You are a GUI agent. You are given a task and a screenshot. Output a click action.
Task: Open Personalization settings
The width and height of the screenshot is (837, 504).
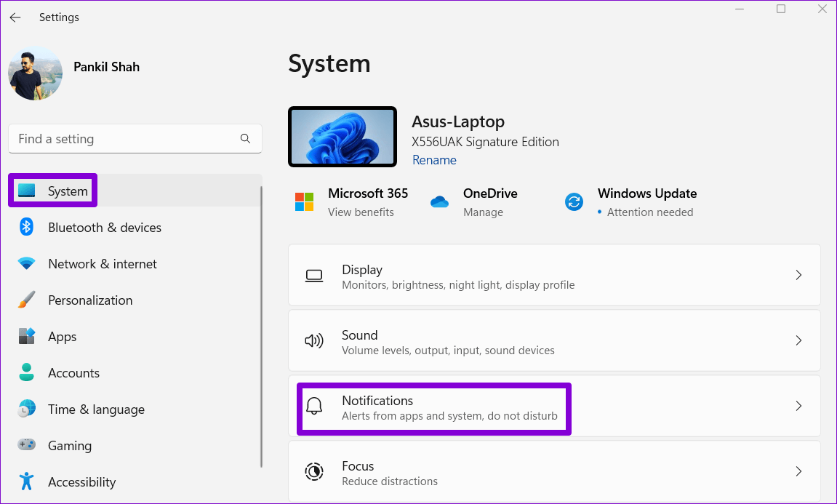point(135,300)
